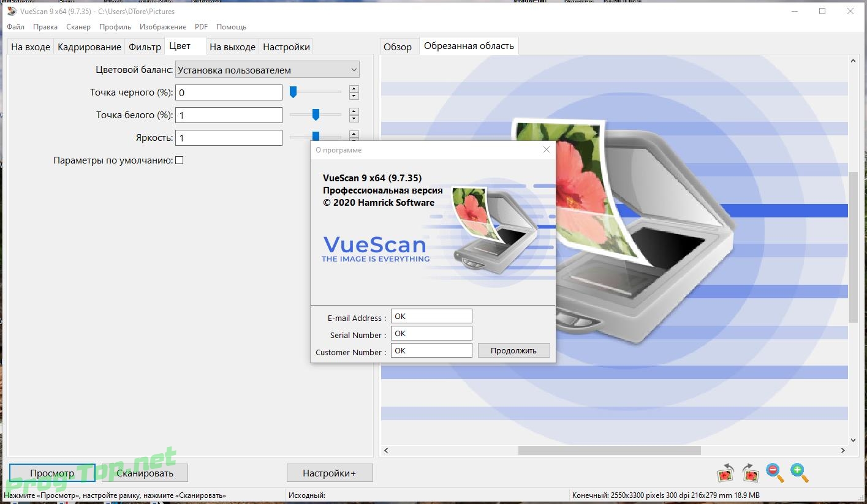Adjust the Точка черного slider handle
867x504 pixels.
tap(293, 92)
